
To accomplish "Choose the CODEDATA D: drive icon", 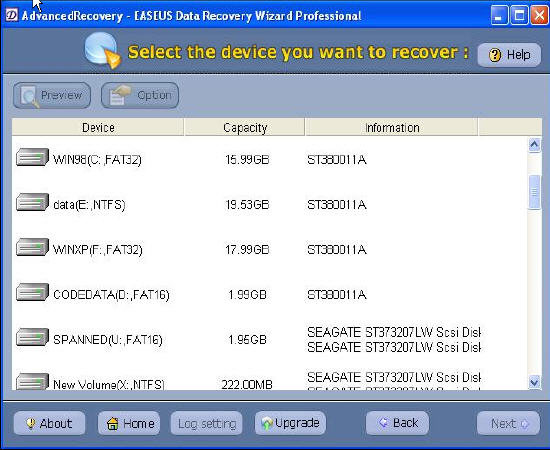I will (x=32, y=292).
